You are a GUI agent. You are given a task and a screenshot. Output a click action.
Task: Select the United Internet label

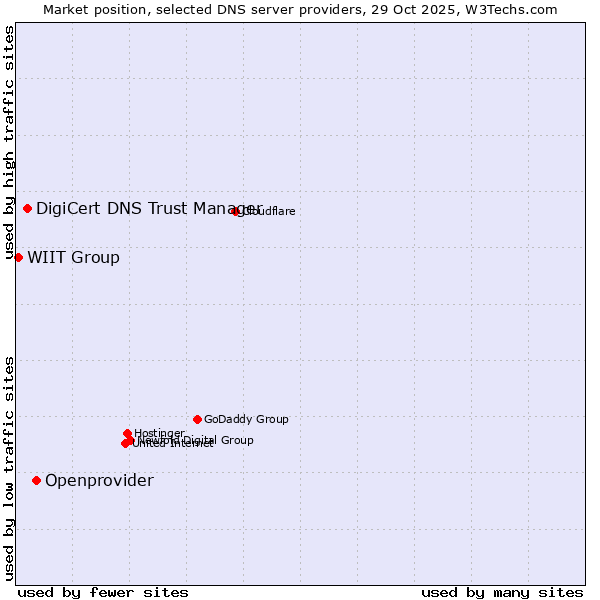[173, 444]
